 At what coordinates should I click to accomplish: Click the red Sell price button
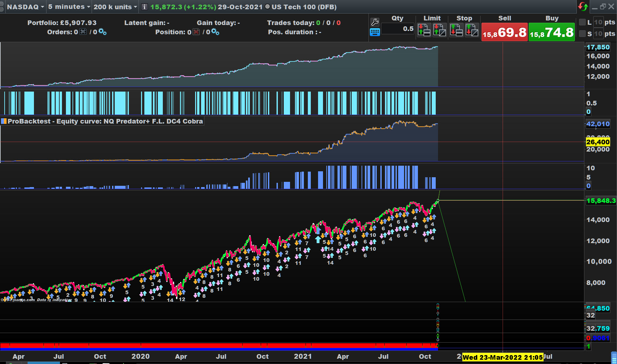click(504, 32)
